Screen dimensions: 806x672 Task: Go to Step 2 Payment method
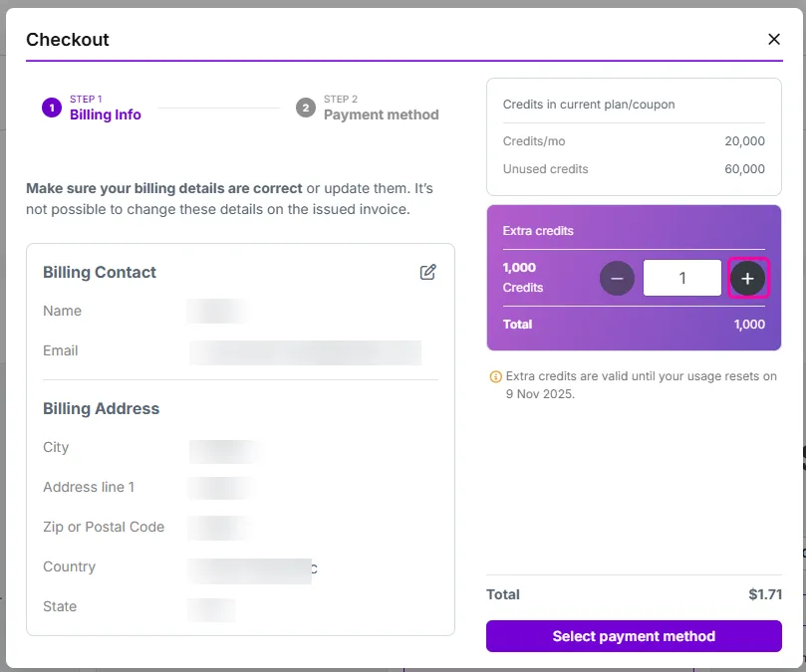click(x=367, y=108)
